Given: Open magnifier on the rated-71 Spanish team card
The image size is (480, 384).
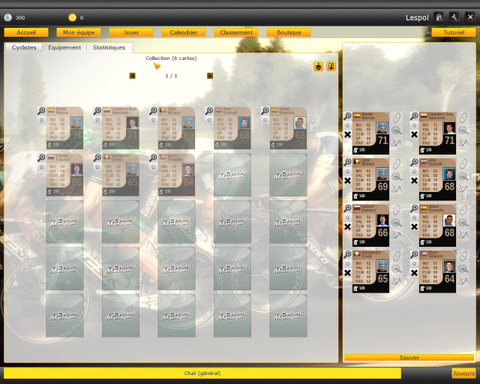Looking at the screenshot, I should click(x=347, y=116).
